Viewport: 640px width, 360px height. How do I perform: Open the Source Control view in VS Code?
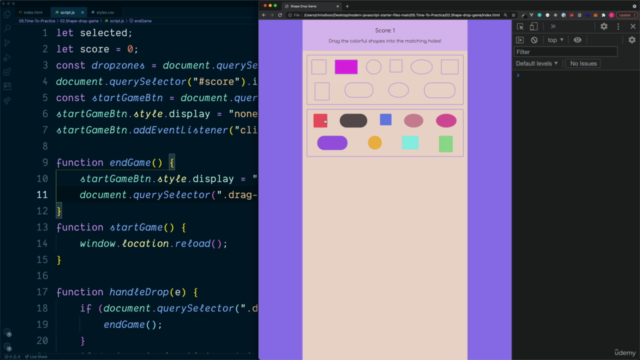click(x=7, y=43)
